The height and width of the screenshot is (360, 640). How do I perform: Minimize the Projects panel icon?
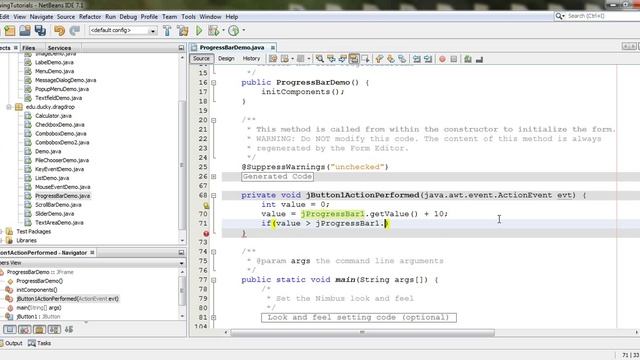pyautogui.click(x=181, y=48)
